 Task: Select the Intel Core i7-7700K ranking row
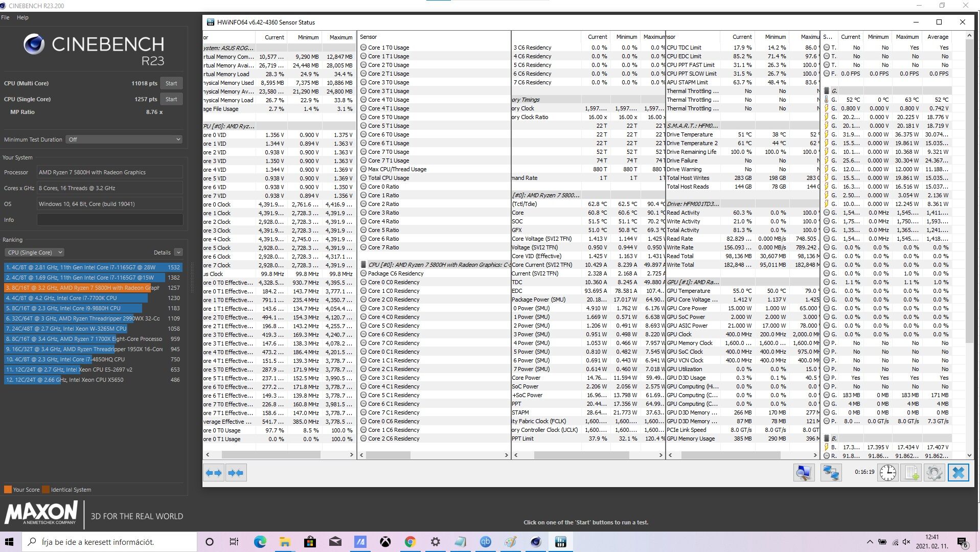click(x=93, y=298)
